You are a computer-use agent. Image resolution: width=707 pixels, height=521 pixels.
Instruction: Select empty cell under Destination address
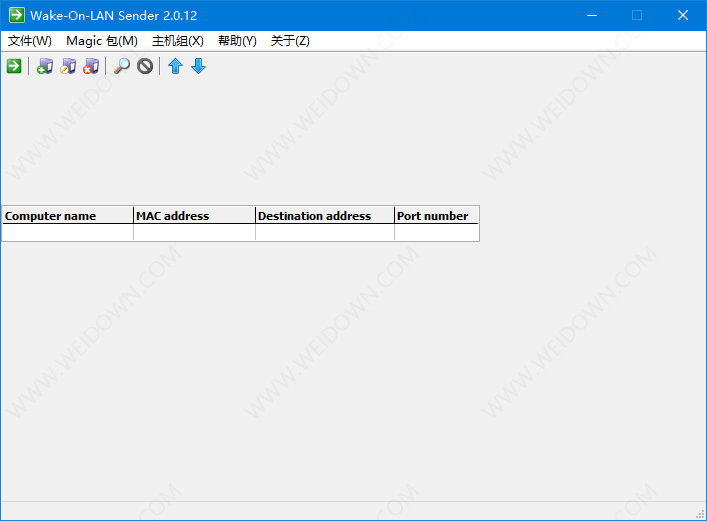[x=325, y=232]
